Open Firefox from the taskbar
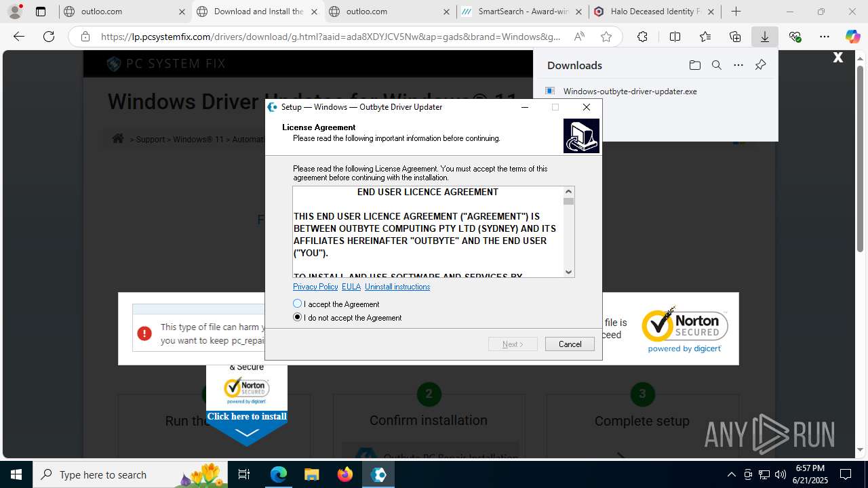 click(345, 474)
